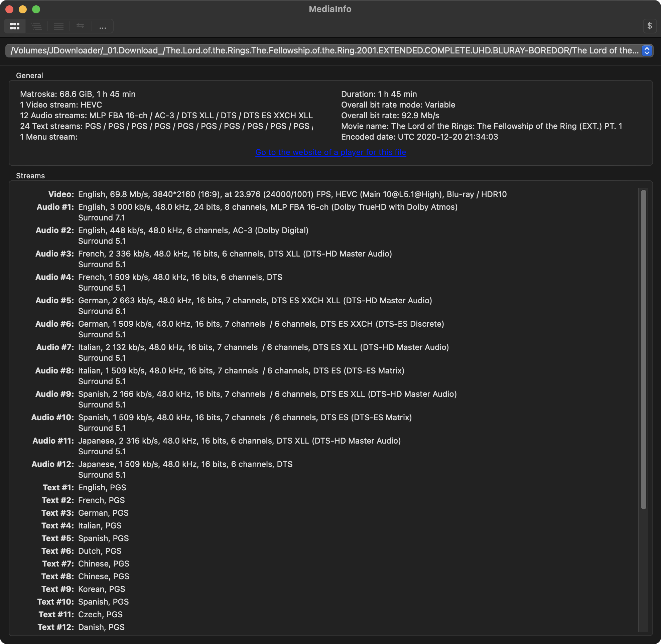Viewport: 661px width, 644px height.
Task: Select Text #5 Spanish PGS row
Action: [85, 538]
